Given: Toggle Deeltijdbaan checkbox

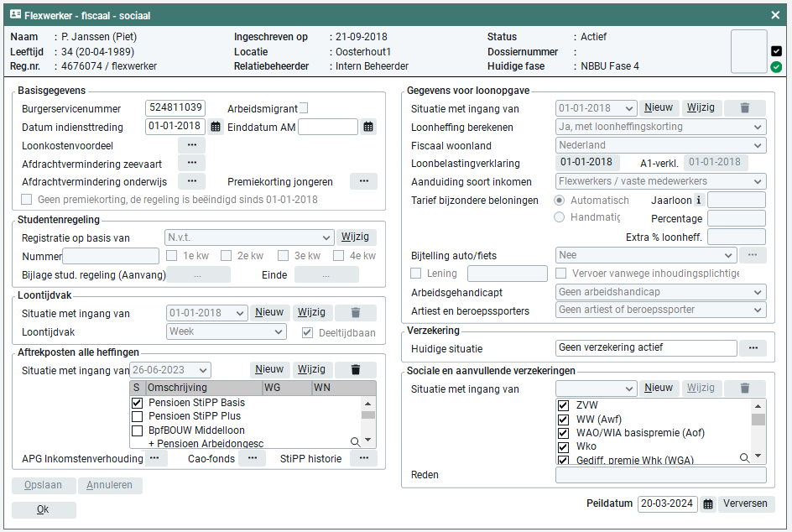Looking at the screenshot, I should click(x=307, y=333).
